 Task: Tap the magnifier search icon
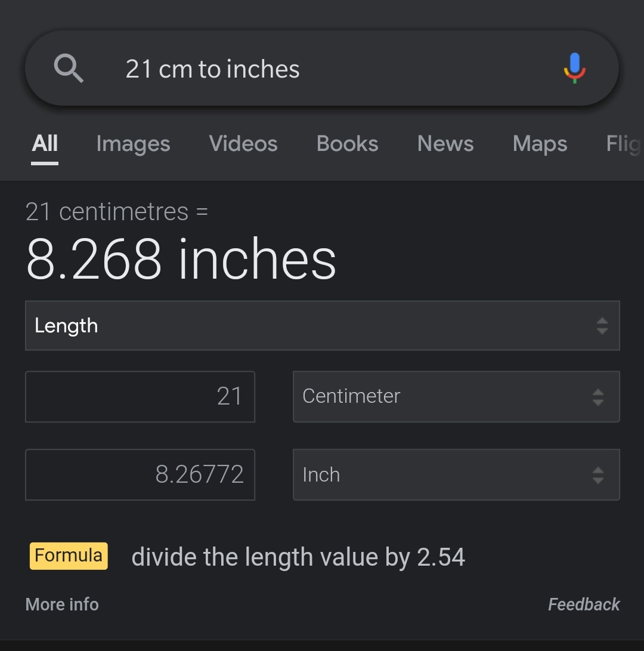coord(69,68)
